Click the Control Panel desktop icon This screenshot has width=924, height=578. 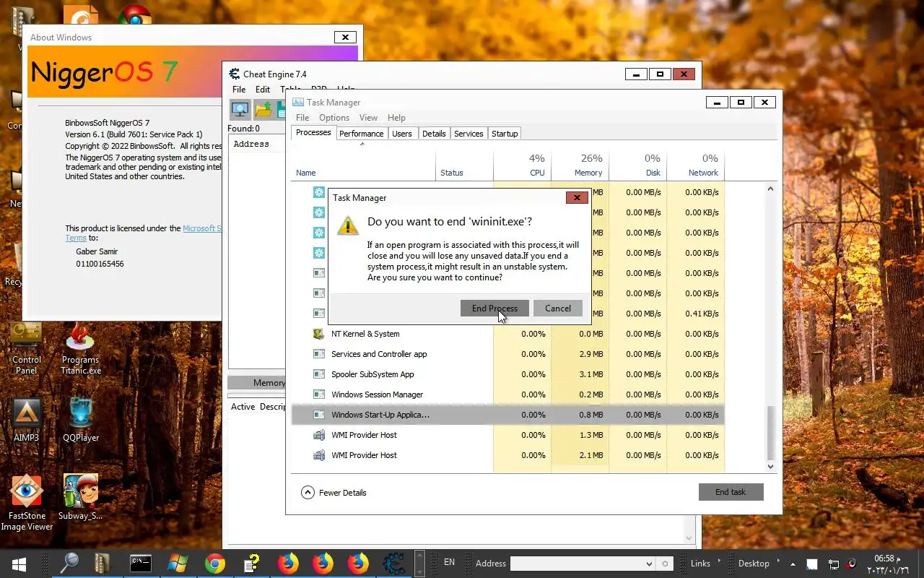pyautogui.click(x=26, y=348)
